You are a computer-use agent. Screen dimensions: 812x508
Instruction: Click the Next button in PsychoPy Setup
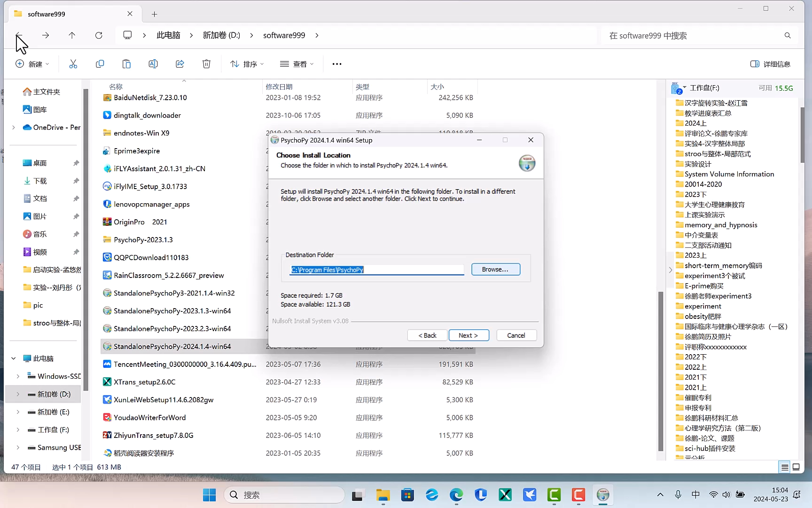click(x=468, y=335)
